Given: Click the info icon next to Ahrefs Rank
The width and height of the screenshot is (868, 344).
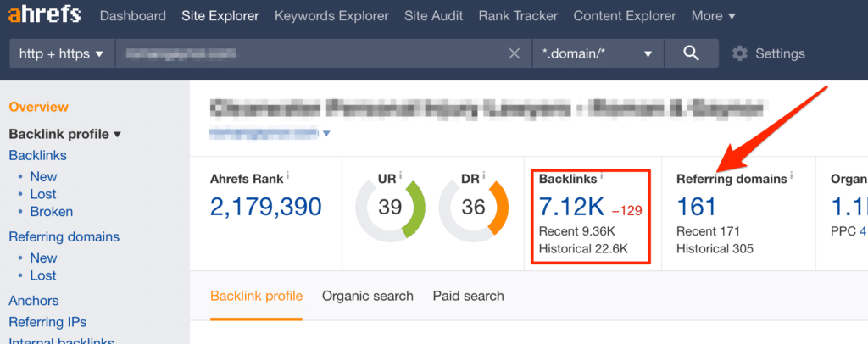Looking at the screenshot, I should 287,175.
